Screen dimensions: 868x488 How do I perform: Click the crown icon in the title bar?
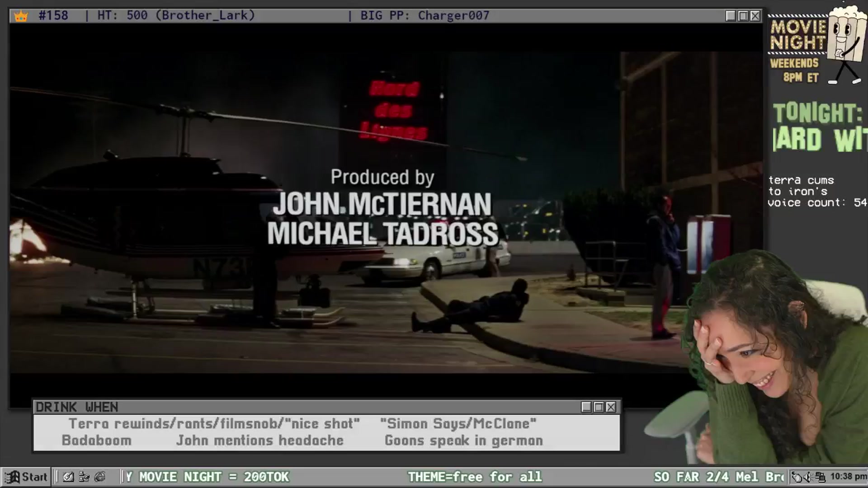pyautogui.click(x=21, y=16)
